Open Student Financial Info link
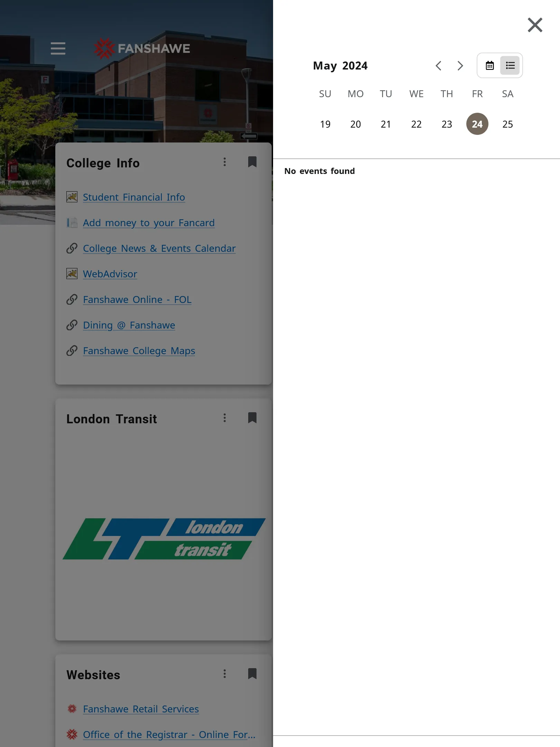560x747 pixels. (x=134, y=197)
